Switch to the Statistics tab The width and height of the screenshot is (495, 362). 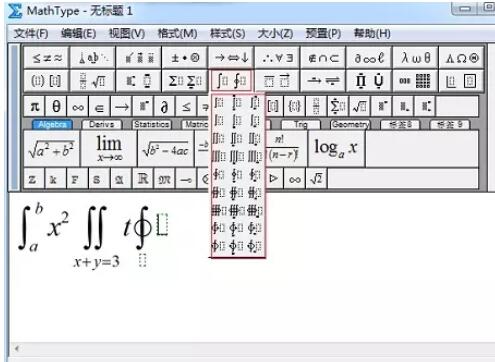point(152,125)
